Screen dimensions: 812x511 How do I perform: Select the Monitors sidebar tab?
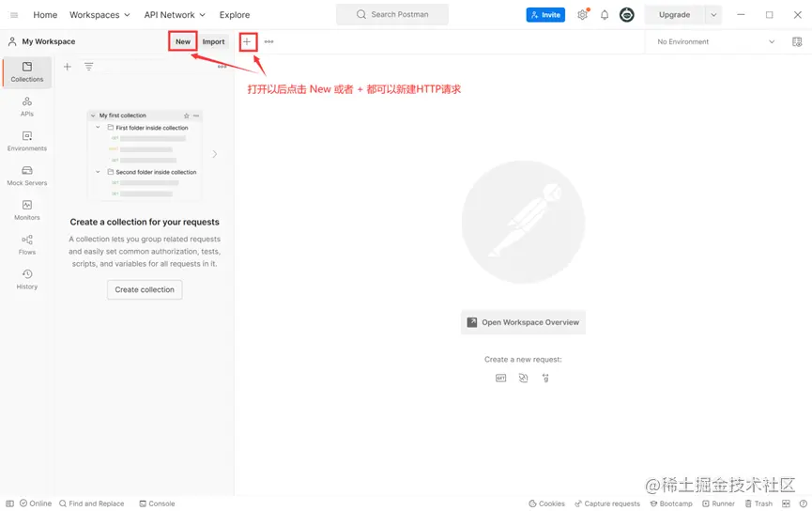click(27, 210)
